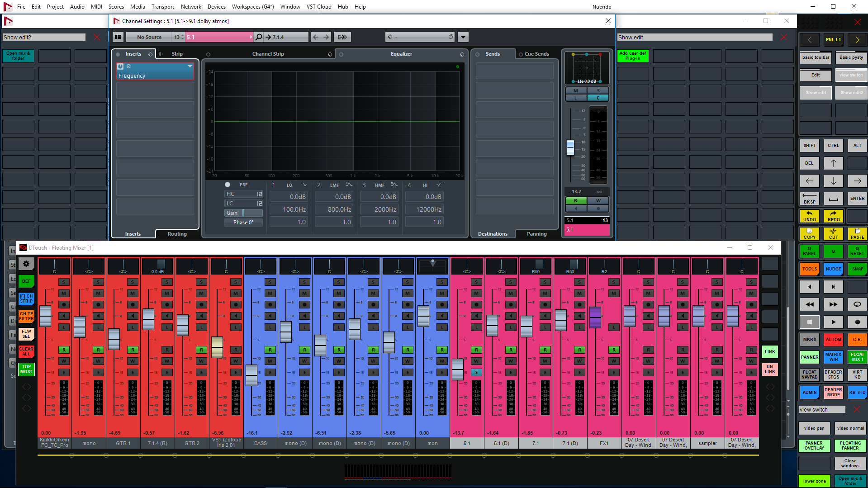Click the HMF band filter type icon
This screenshot has height=488, width=868.
[394, 185]
